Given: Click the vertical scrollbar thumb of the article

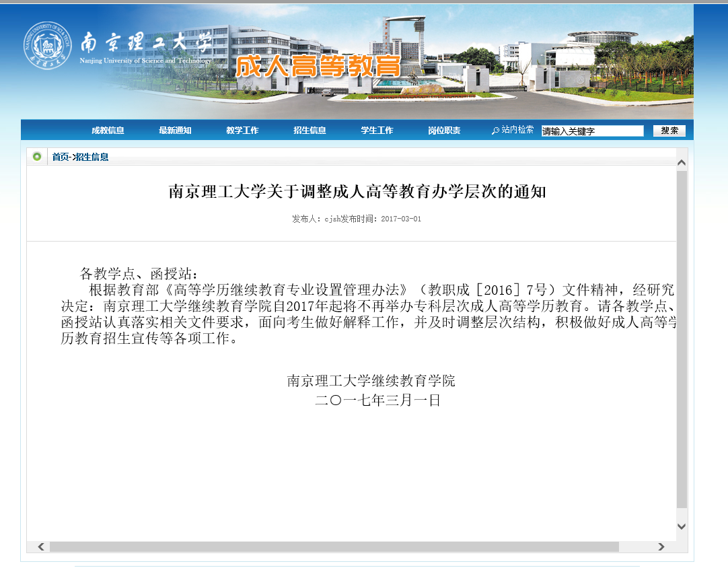Looking at the screenshot, I should [682, 336].
